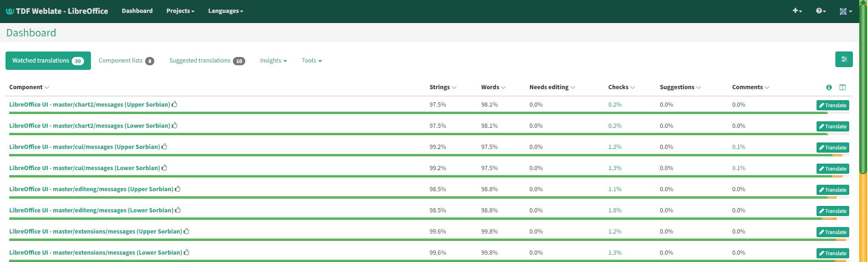This screenshot has width=868, height=262.
Task: Click thumbs-up icon beside chart2/messages (Lower Sorbian)
Action: coord(175,125)
